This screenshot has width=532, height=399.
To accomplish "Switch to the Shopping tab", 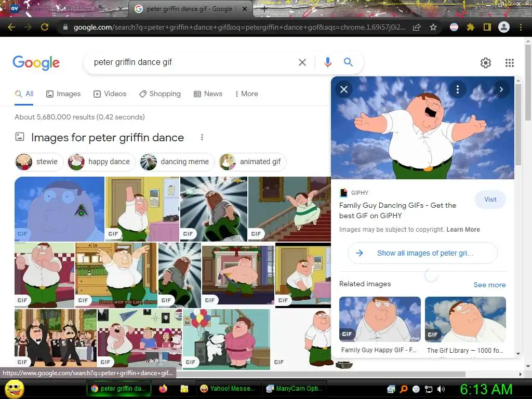I will coord(160,94).
